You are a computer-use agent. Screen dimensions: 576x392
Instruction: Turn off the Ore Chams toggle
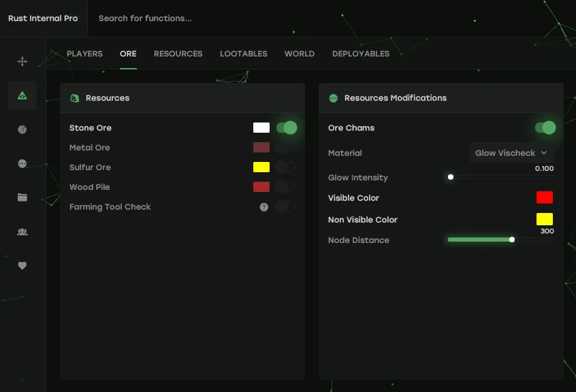(x=545, y=128)
